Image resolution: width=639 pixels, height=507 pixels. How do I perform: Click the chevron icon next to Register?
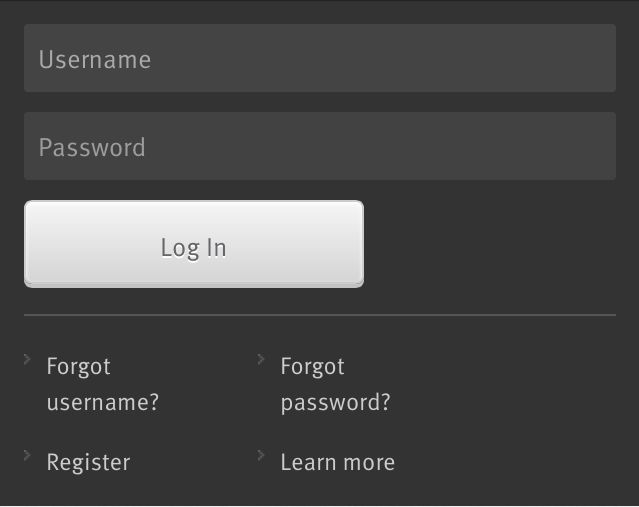(x=27, y=455)
